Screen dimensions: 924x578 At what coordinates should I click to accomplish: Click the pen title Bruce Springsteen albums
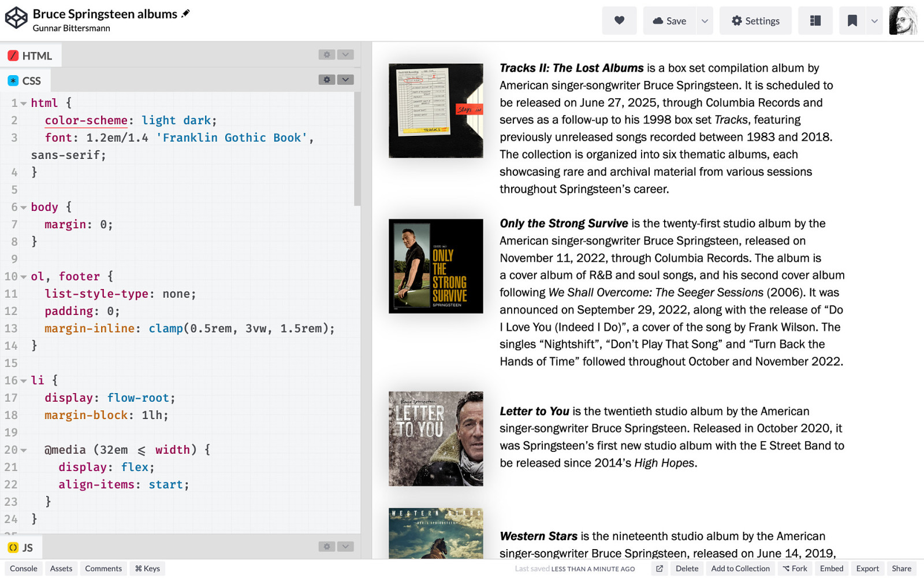105,13
